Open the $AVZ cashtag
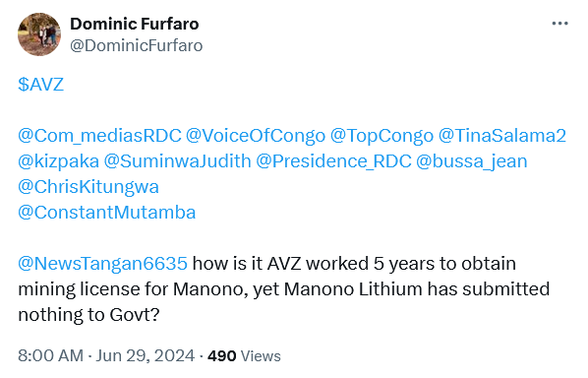Image resolution: width=588 pixels, height=378 pixels. [x=41, y=84]
